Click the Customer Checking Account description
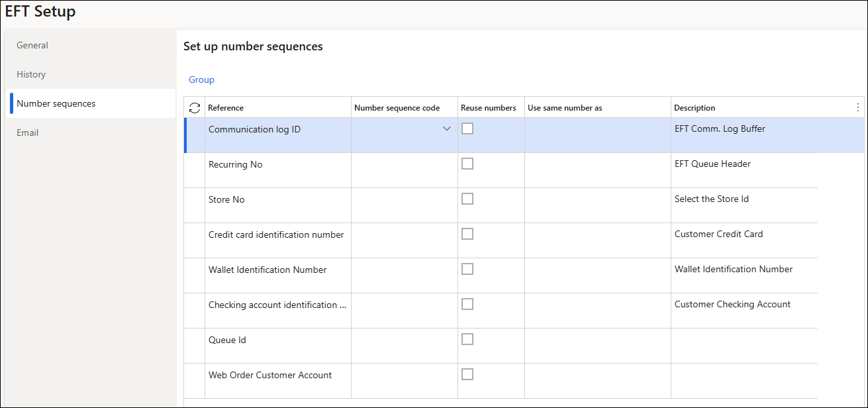Viewport: 868px width, 408px height. [x=733, y=304]
